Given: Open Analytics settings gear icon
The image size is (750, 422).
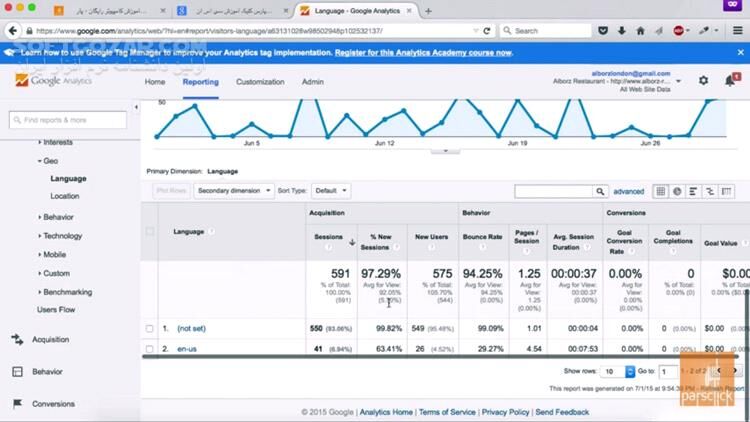Looking at the screenshot, I should point(703,80).
